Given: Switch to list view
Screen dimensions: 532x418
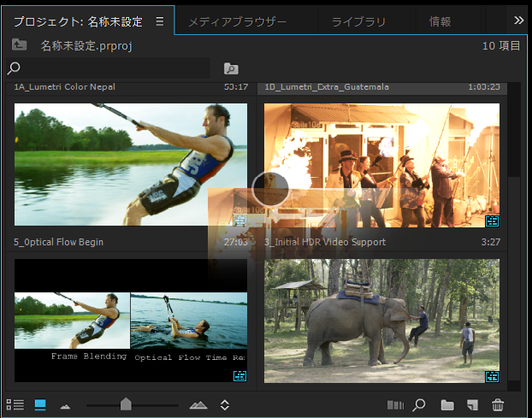Looking at the screenshot, I should [15, 404].
